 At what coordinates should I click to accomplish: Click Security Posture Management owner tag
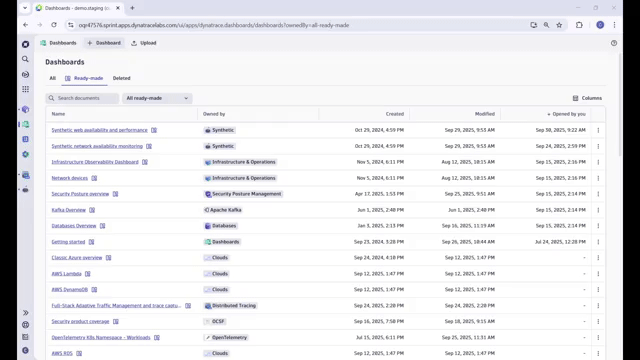[243, 194]
